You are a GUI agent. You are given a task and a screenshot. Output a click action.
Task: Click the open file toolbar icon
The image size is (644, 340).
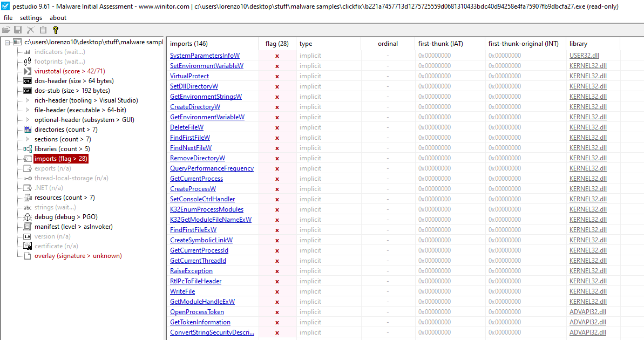pos(6,30)
